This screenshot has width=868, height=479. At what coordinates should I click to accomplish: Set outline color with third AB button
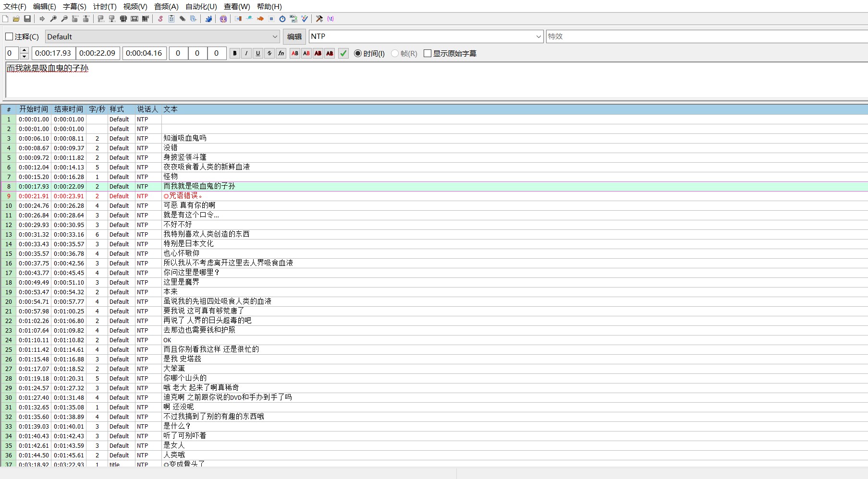pos(318,53)
